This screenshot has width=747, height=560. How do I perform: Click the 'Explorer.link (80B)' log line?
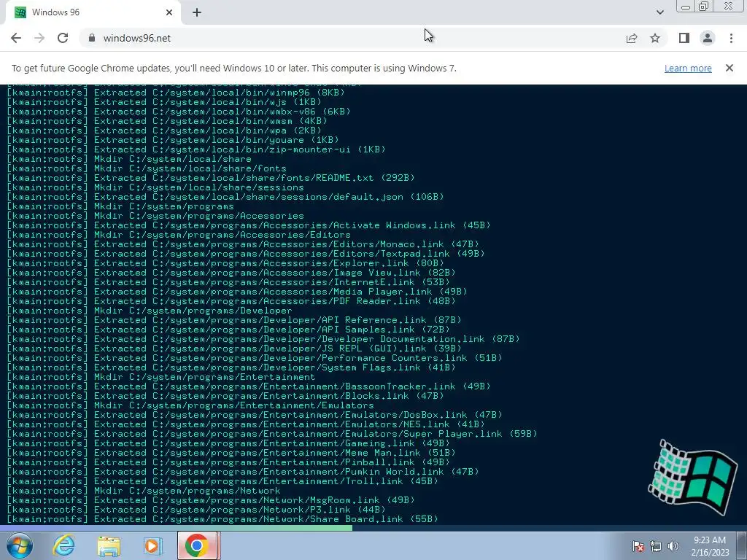pos(225,263)
